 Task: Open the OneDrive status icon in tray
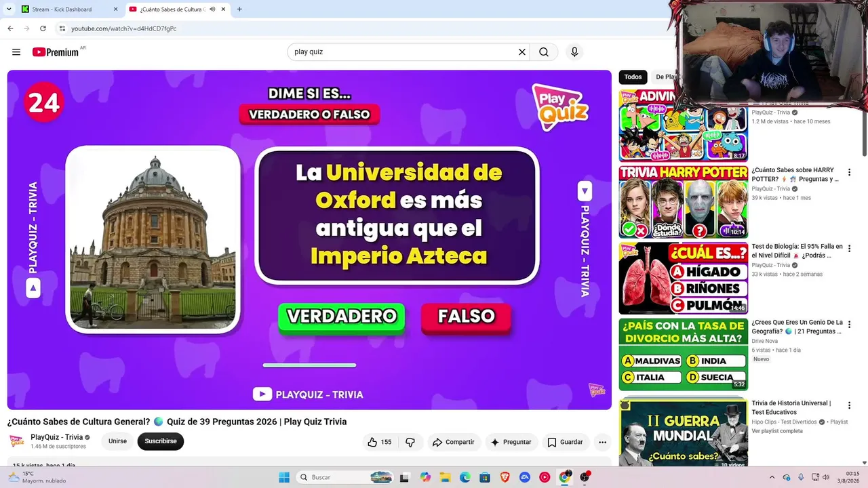pos(787,477)
